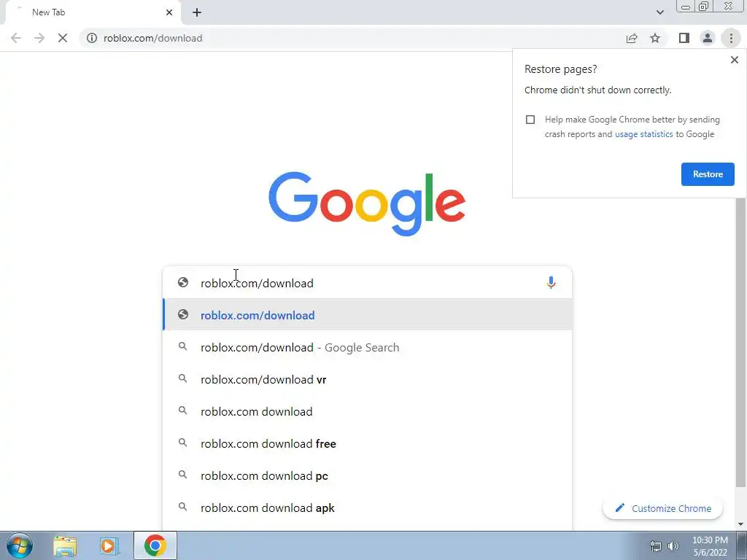
Task: Open volume control tray icon
Action: 673,546
